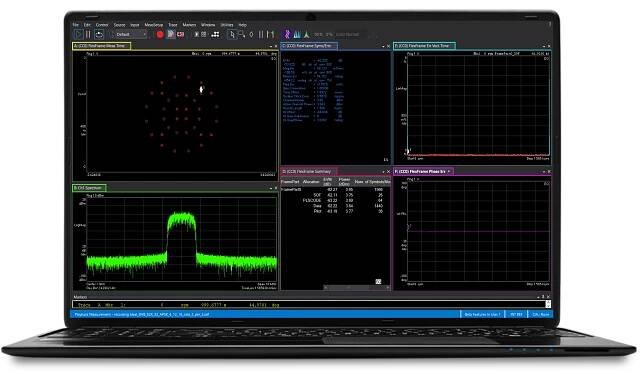
Task: Click the small icon at the Summary table's bottom-right corner
Action: (378, 281)
